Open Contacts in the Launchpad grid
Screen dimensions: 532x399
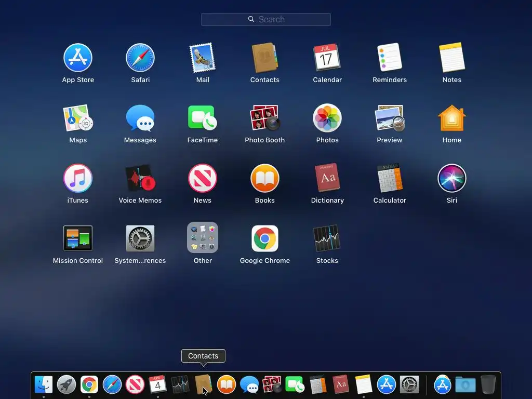coord(264,58)
